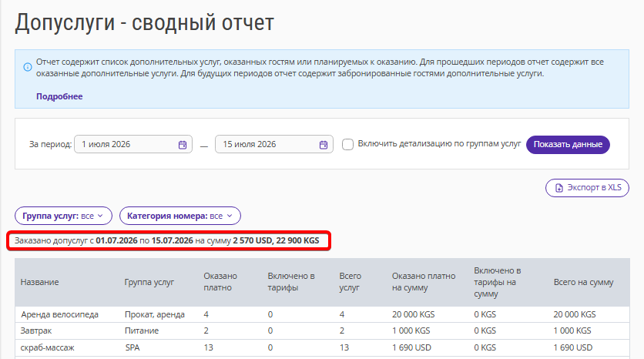The image size is (644, 359).
Task: Click 'Оказано платно на сумму' column header
Action: [x=424, y=282]
